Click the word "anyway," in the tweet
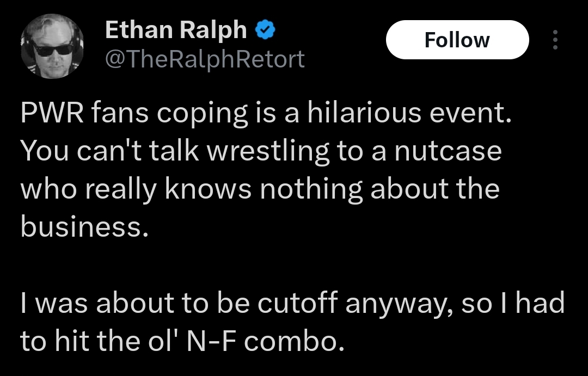Screen dimensions: 588x376 coord(399,304)
